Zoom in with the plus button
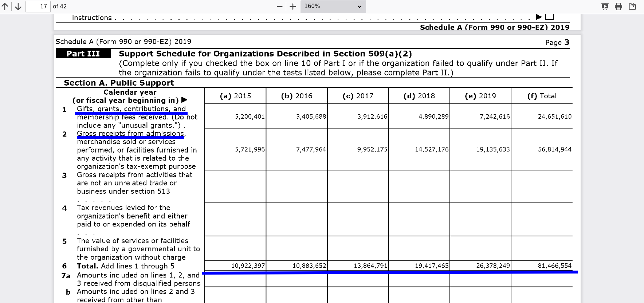 (x=292, y=7)
